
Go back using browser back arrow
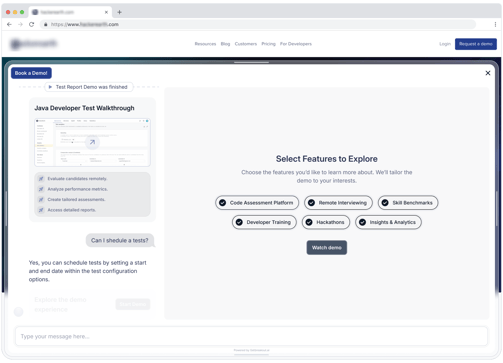tap(9, 24)
